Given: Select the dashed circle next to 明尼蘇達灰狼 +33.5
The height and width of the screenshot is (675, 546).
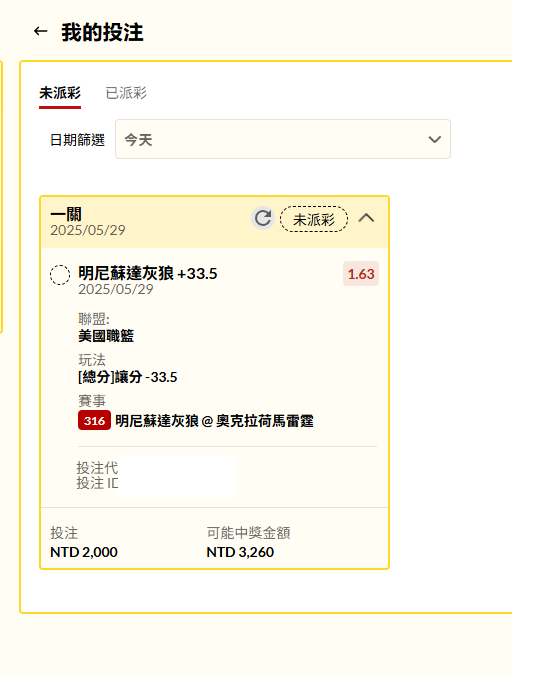Looking at the screenshot, I should (60, 275).
